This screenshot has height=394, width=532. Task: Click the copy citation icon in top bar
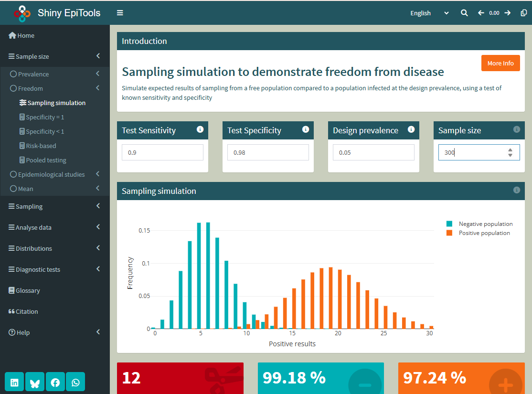coord(523,13)
